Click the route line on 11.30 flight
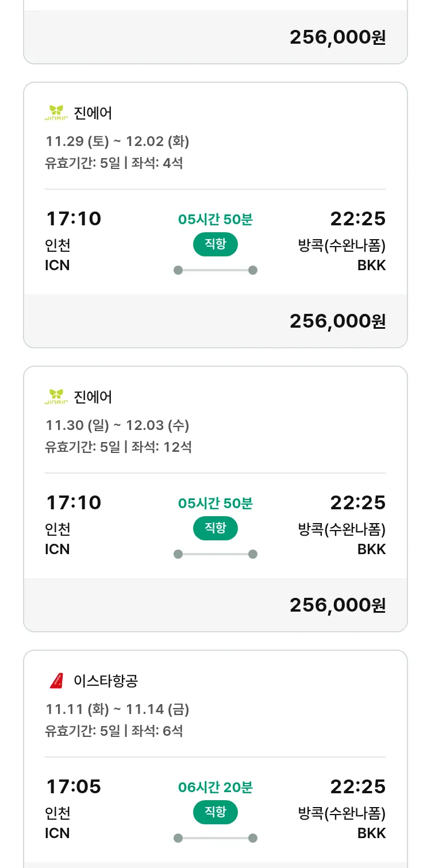This screenshot has height=868, width=431. coord(215,554)
